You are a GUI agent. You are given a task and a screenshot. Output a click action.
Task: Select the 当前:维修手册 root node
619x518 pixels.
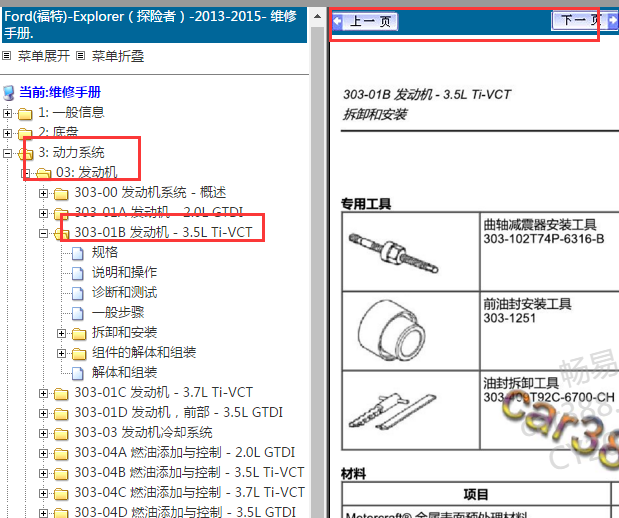tap(60, 92)
